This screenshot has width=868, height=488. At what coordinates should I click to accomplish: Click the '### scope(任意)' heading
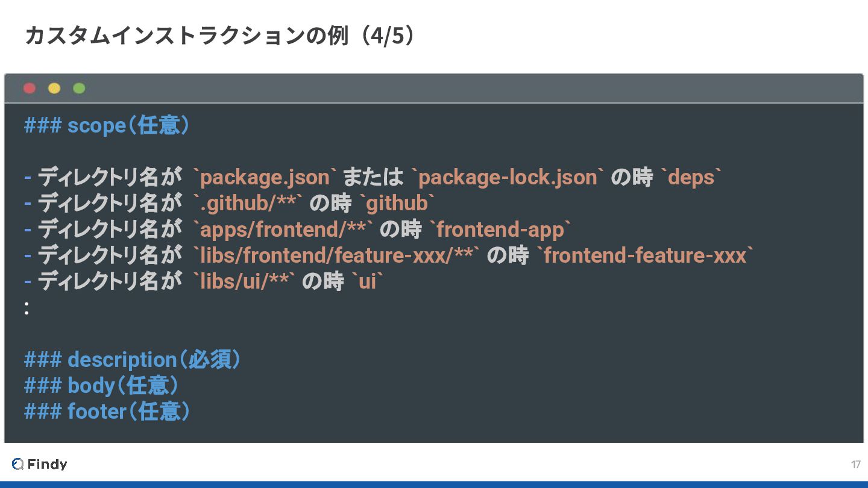[107, 125]
